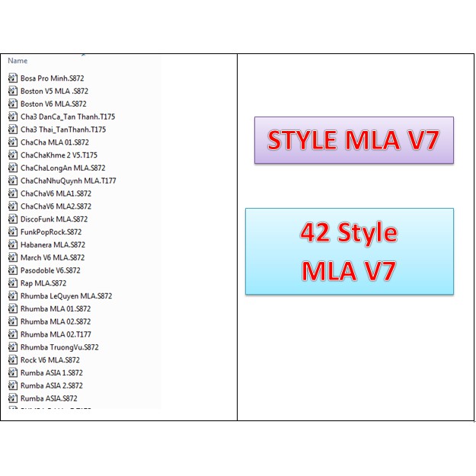Select file name ChaChaV6 MLA2.S872
This screenshot has width=476, height=476.
click(56, 206)
